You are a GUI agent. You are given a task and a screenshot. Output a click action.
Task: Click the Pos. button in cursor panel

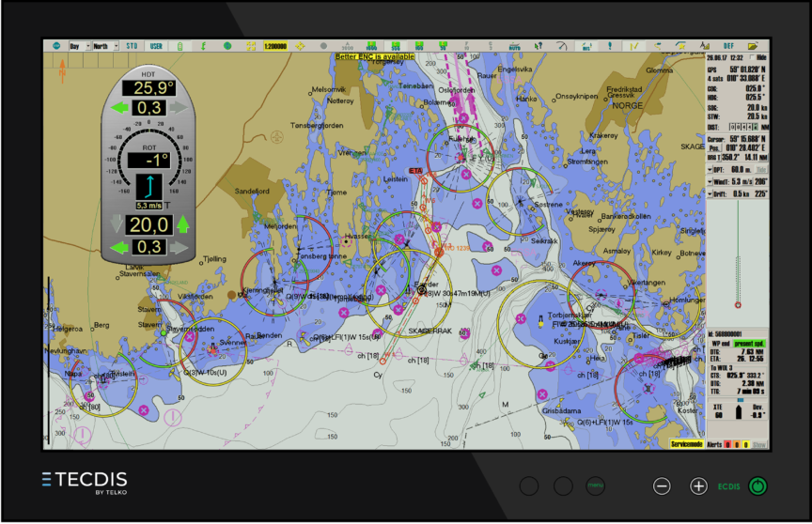[x=714, y=148]
